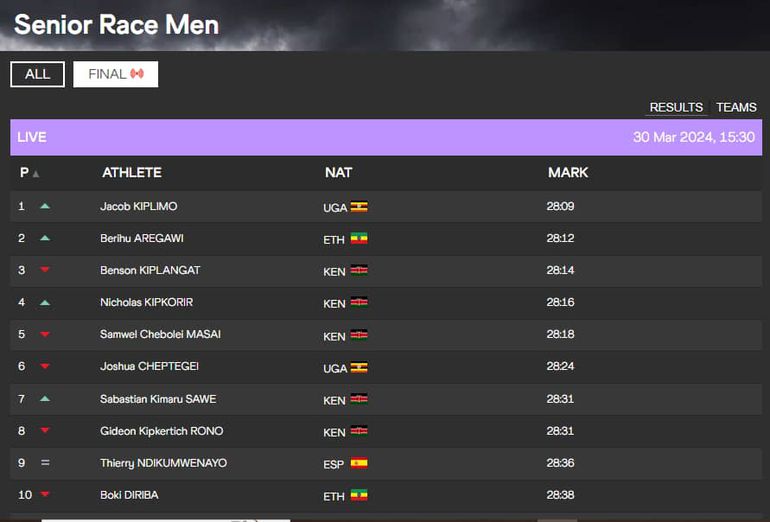Click the purple LIVE status bar
This screenshot has width=770, height=522.
click(x=385, y=137)
